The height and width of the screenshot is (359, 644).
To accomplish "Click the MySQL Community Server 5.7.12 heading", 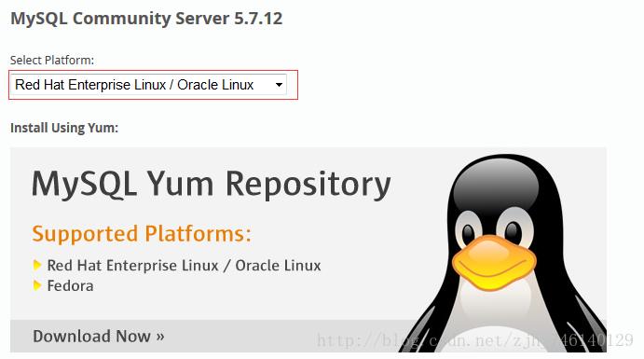I will tap(146, 19).
